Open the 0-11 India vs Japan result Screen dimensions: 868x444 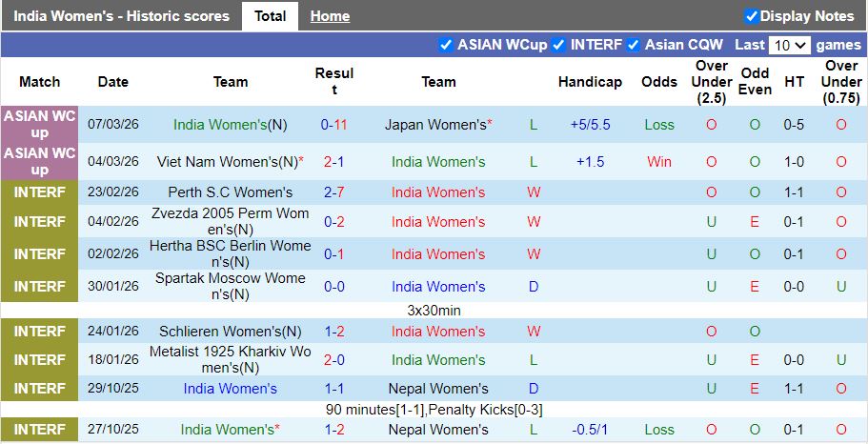(x=333, y=125)
